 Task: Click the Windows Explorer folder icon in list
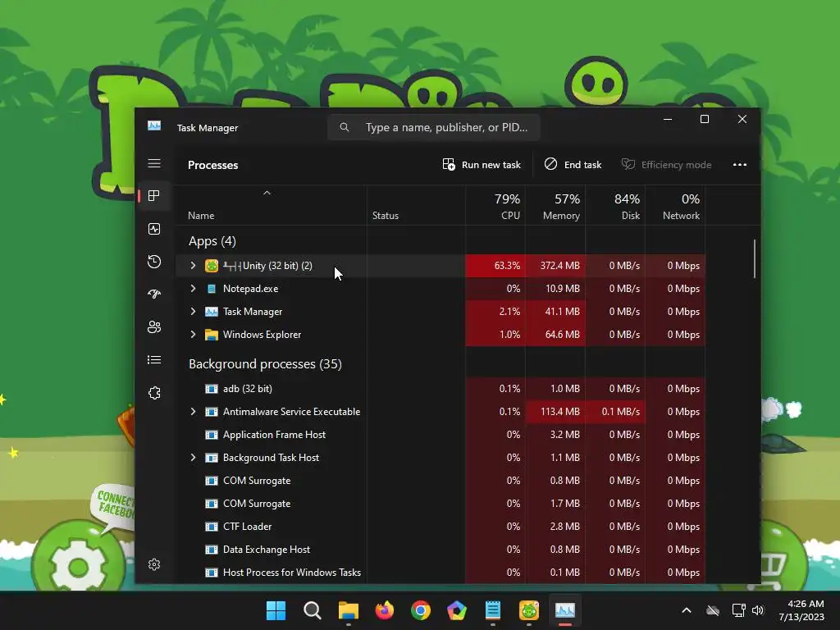tap(212, 335)
